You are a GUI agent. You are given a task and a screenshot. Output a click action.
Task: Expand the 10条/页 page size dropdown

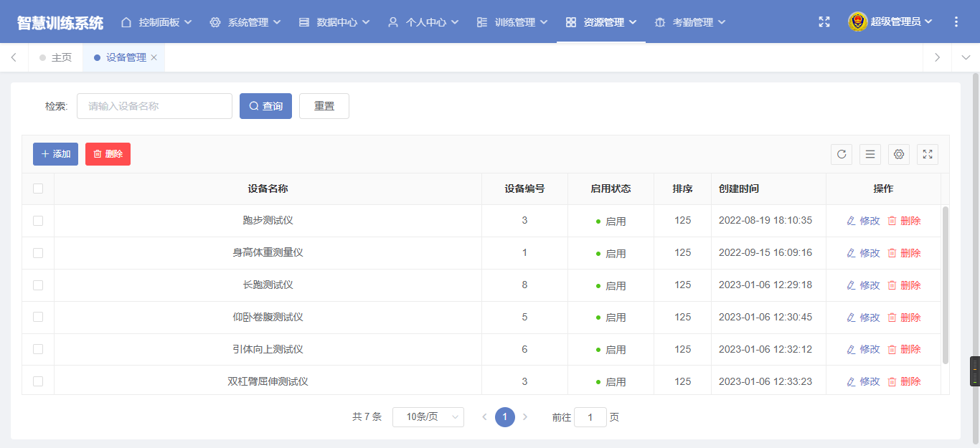pos(428,417)
